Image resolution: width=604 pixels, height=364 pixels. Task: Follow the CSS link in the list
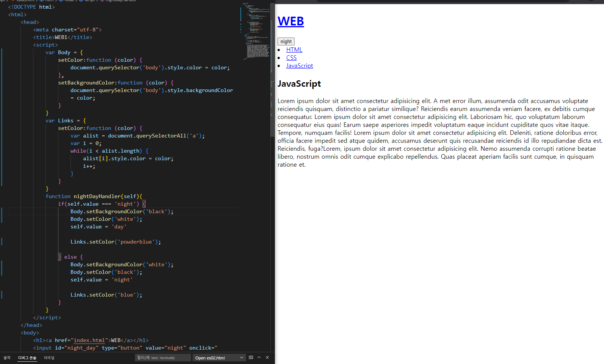pos(292,58)
